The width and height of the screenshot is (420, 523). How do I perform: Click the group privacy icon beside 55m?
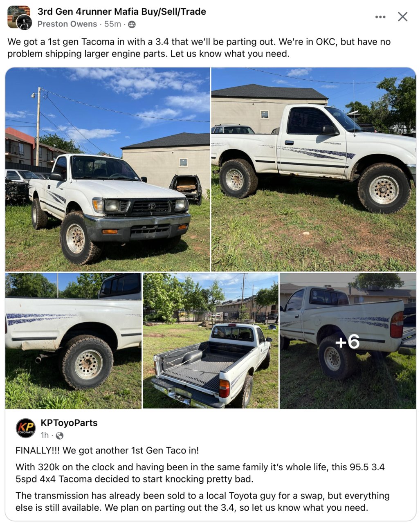pos(132,24)
